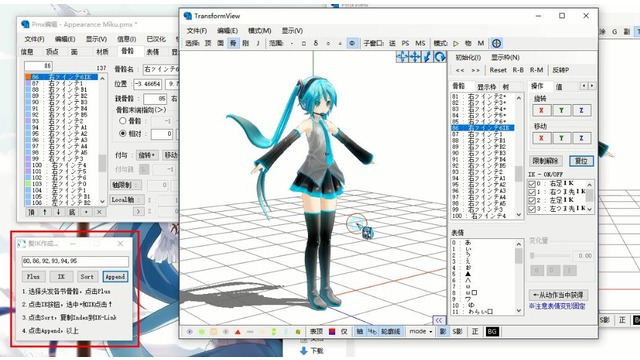Screen dimensions: 640x360
Task: Move bone down with down arrow in Pmx editor
Action: tap(58, 212)
